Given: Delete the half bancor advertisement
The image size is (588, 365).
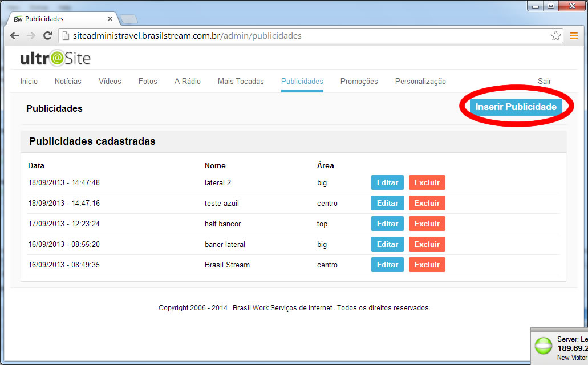Looking at the screenshot, I should [427, 224].
